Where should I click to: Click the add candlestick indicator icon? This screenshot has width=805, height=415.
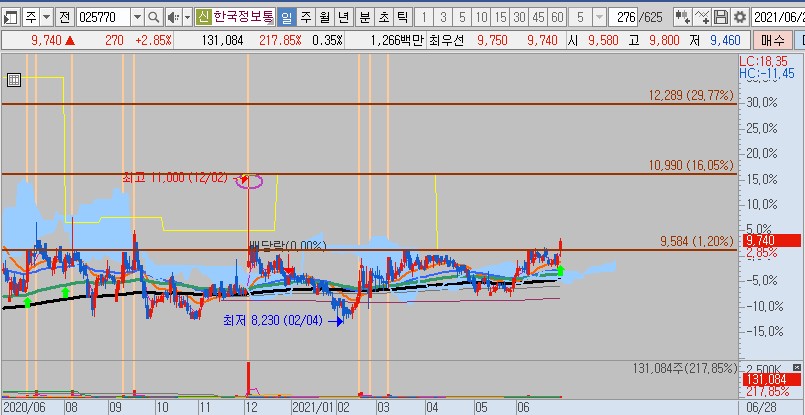click(x=682, y=17)
